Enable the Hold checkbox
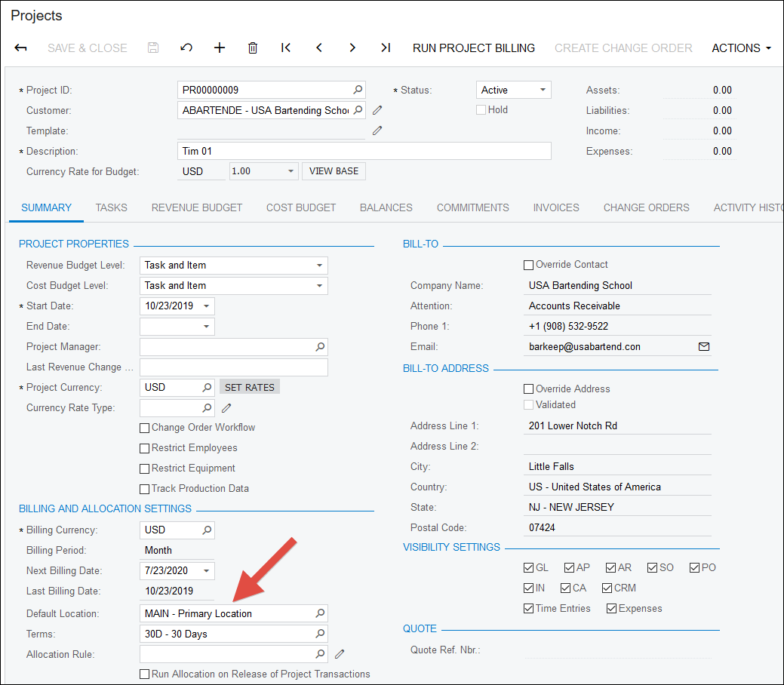The image size is (784, 685). (481, 109)
